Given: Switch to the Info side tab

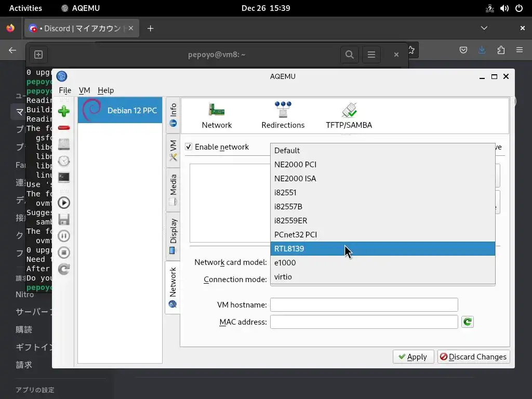Looking at the screenshot, I should click(x=173, y=115).
